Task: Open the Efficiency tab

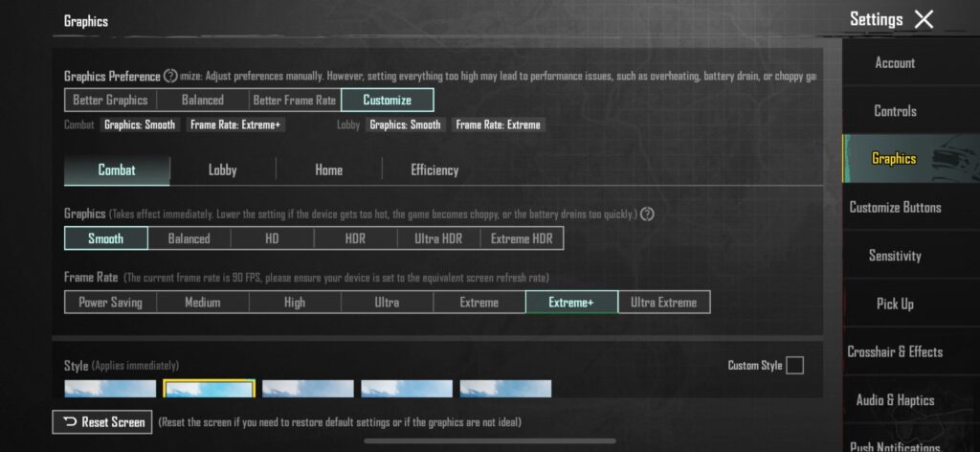Action: tap(434, 170)
